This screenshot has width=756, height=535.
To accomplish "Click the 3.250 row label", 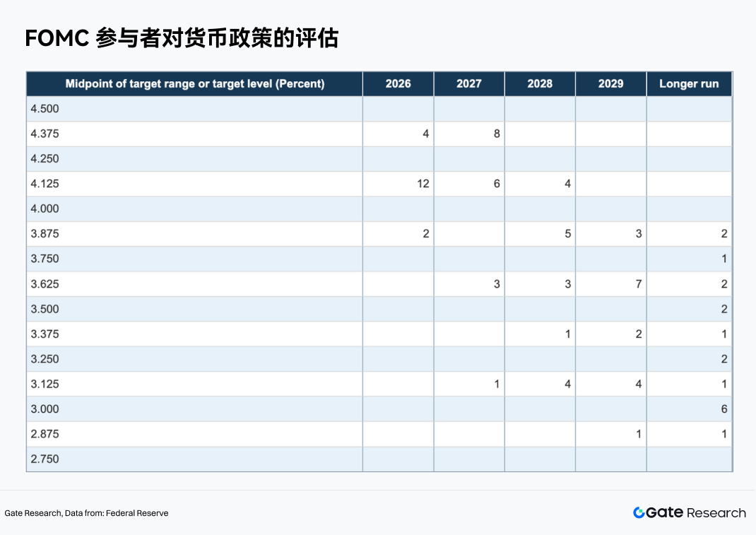I will [45, 360].
